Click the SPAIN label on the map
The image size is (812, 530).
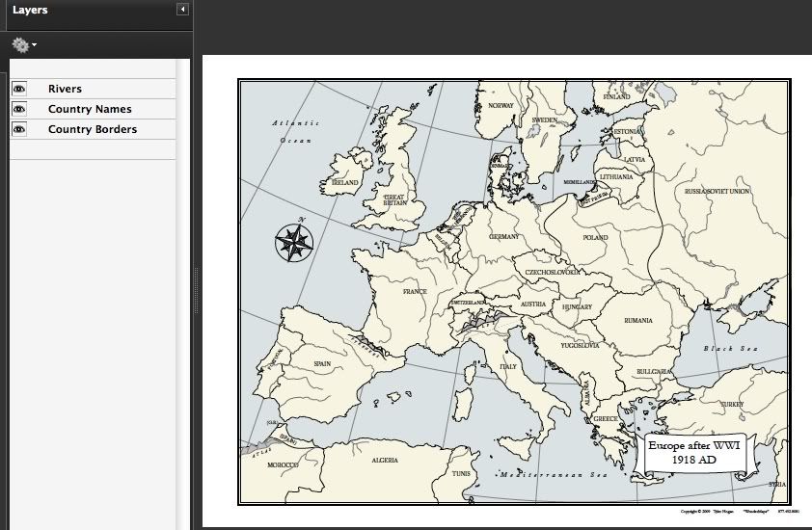pos(322,364)
